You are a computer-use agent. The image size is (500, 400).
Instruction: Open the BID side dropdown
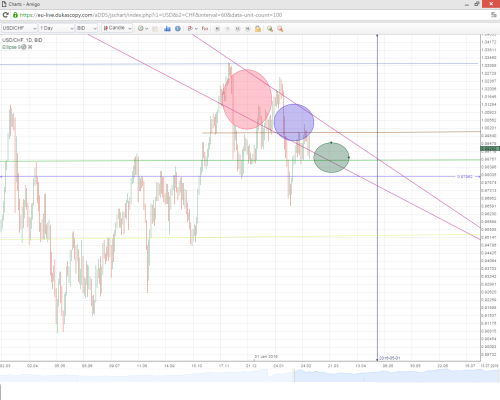pyautogui.click(x=87, y=28)
